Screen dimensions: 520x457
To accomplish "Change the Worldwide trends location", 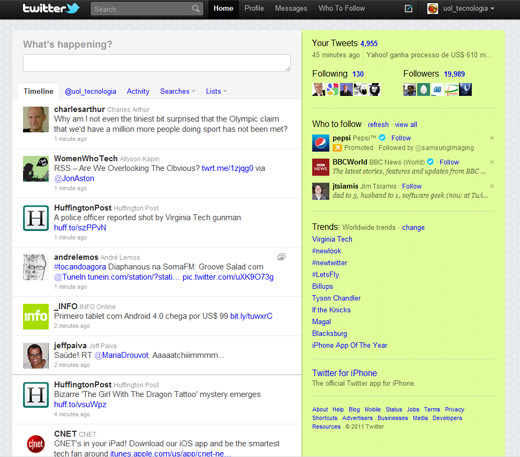I will (x=413, y=228).
